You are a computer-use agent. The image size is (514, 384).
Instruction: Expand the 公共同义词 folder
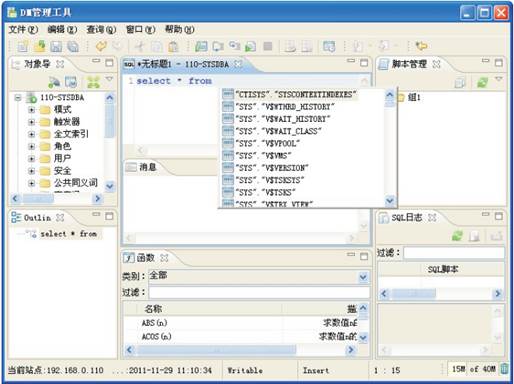[31, 183]
